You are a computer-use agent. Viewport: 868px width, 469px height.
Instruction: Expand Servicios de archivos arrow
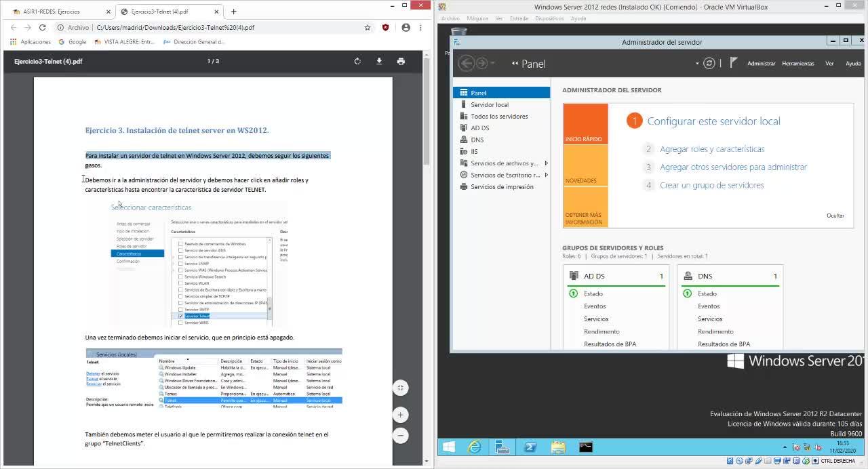click(546, 163)
